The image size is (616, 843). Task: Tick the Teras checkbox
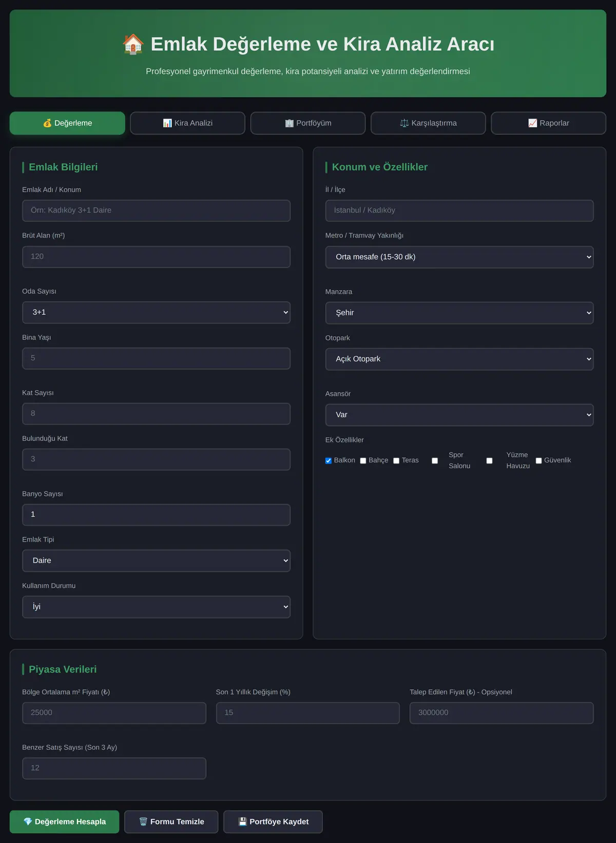click(x=396, y=461)
